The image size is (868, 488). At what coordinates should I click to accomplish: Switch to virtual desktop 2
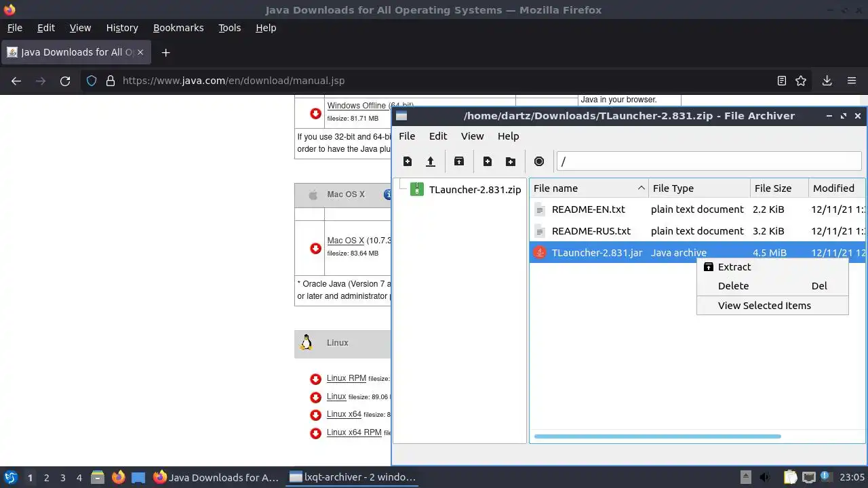tap(46, 477)
